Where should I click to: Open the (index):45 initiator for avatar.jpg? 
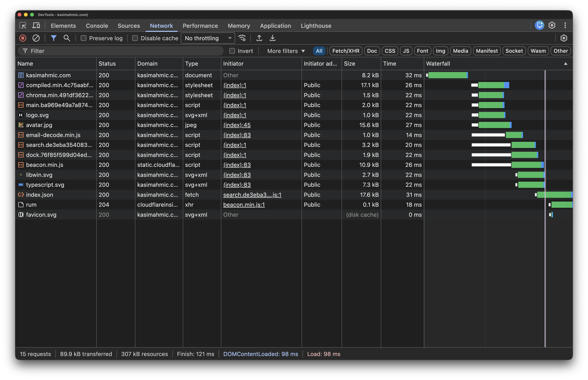pos(237,125)
